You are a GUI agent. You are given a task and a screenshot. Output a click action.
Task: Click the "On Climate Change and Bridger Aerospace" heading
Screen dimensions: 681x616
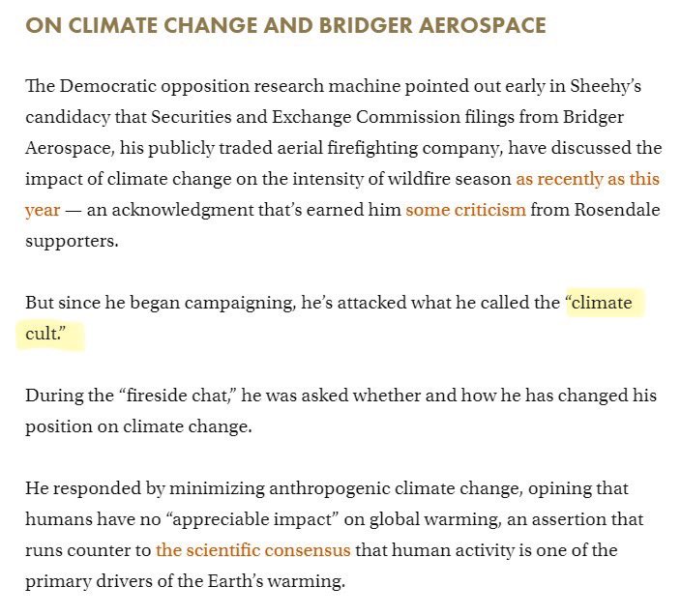(x=285, y=24)
